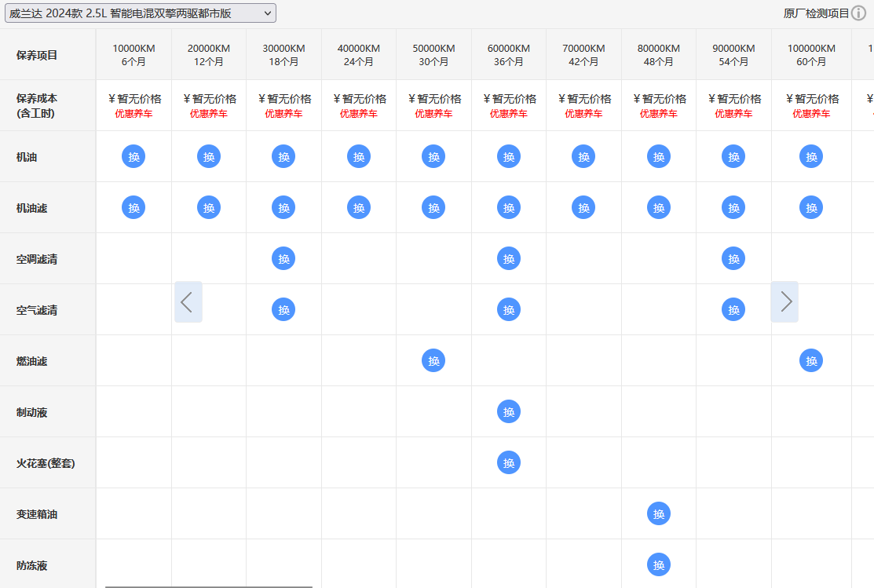
Task: Click 空气滤清 换 icon at 90000KM
Action: coord(733,310)
